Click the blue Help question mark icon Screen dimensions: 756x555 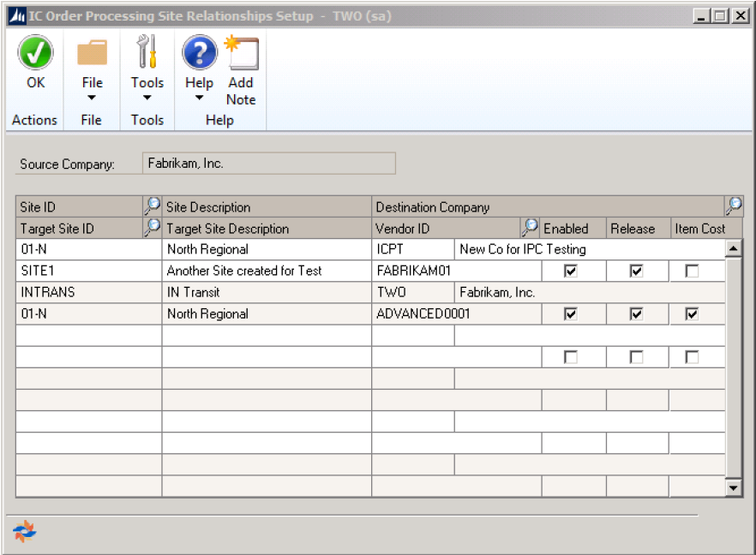199,53
